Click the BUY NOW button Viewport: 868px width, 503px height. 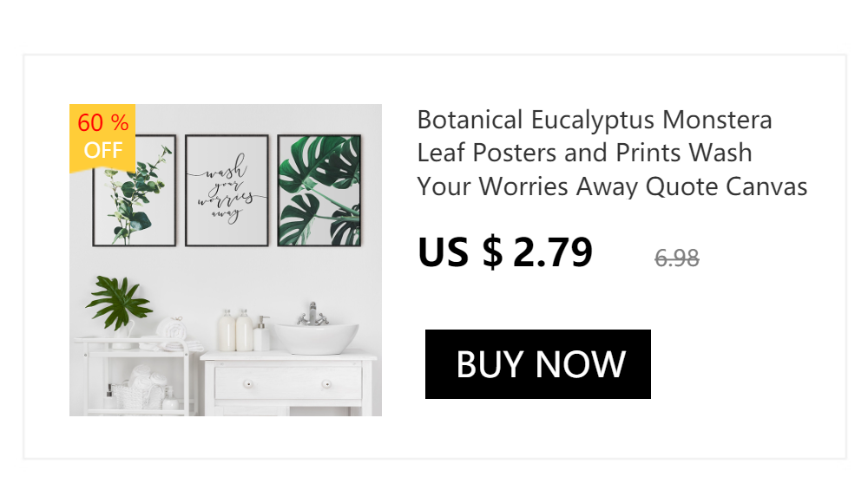[x=537, y=364]
